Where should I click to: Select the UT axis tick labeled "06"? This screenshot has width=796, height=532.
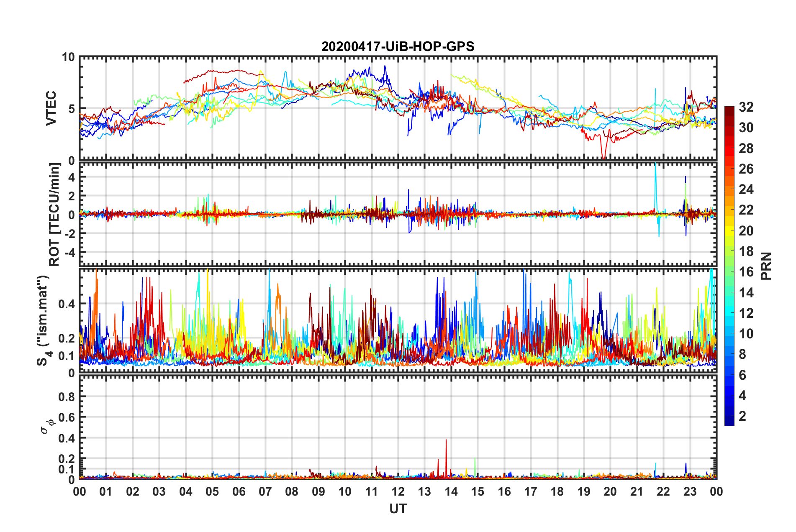pos(239,491)
